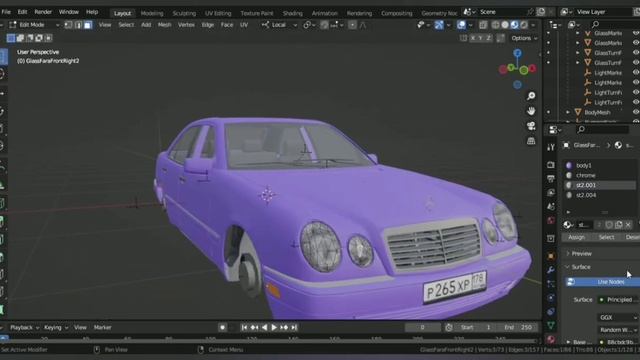Switch to the Shading workspace tab
The image size is (640, 360).
[293, 13]
